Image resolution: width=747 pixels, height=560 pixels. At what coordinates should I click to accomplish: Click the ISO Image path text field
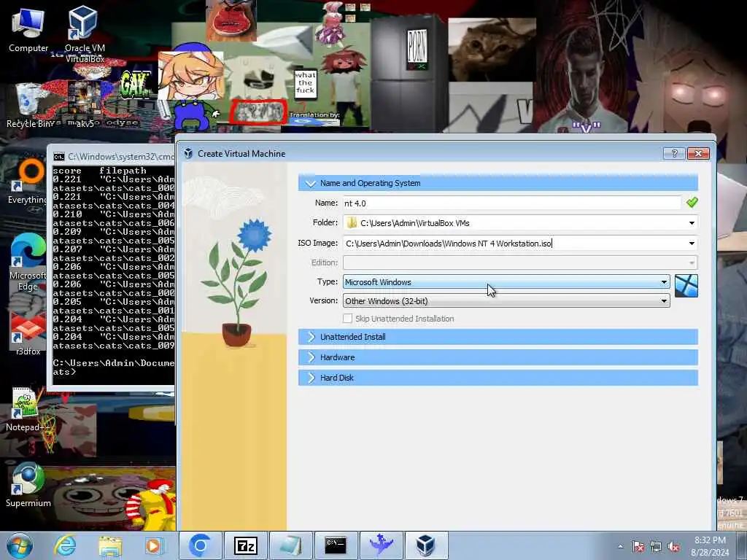pos(514,244)
